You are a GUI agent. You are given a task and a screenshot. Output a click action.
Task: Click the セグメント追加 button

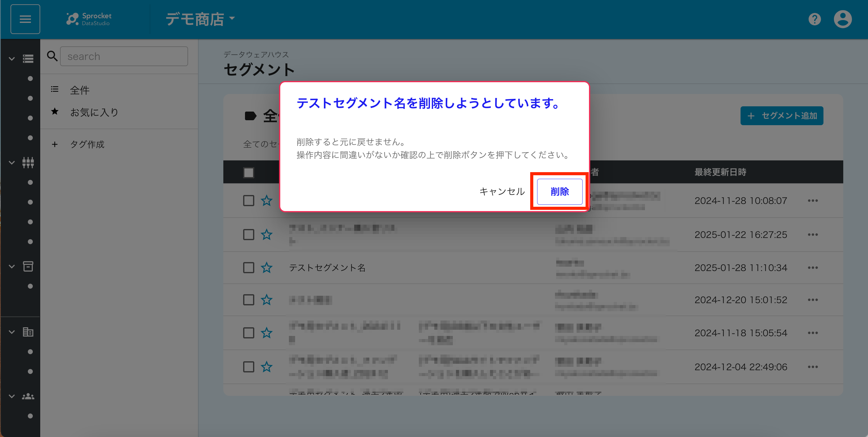pos(782,116)
